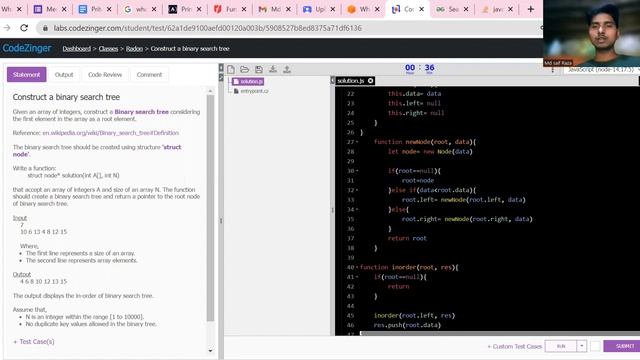Close the 'Co' CodeZinger browser tab
The image size is (640, 360).
(422, 9)
